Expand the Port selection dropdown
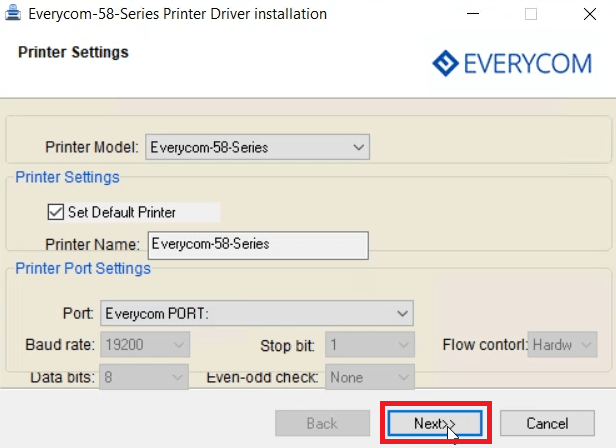This screenshot has height=448, width=616. coord(257,313)
